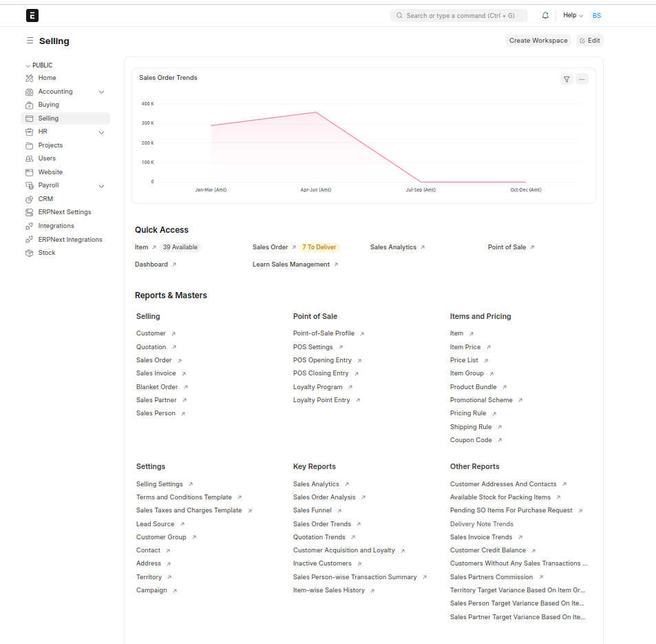Open the Help dropdown menu
The height and width of the screenshot is (644, 656).
point(573,15)
